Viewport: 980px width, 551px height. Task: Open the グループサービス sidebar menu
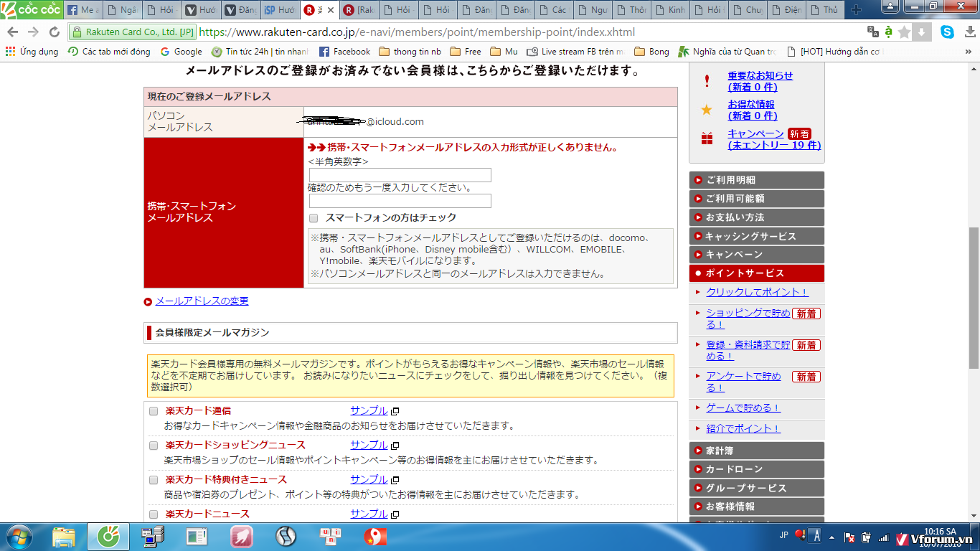(x=756, y=488)
